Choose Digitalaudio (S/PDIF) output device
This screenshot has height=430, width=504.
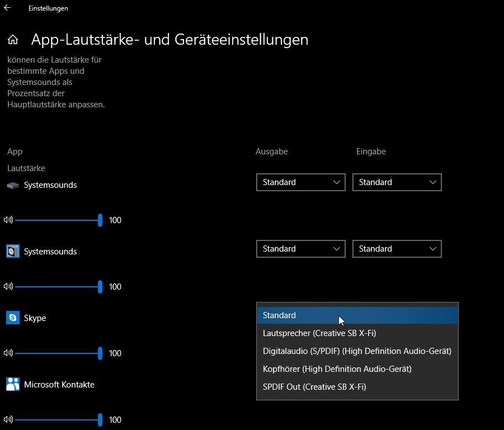point(357,351)
